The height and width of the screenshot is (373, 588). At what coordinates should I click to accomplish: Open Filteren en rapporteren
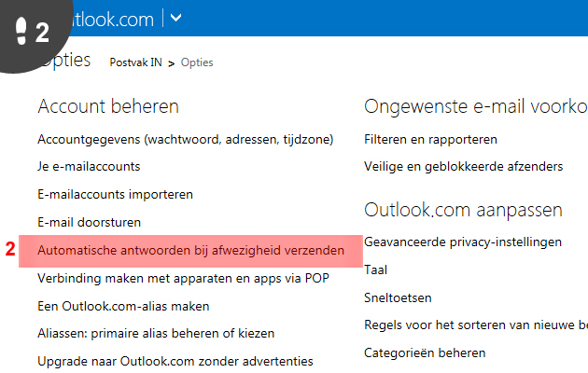tap(430, 139)
